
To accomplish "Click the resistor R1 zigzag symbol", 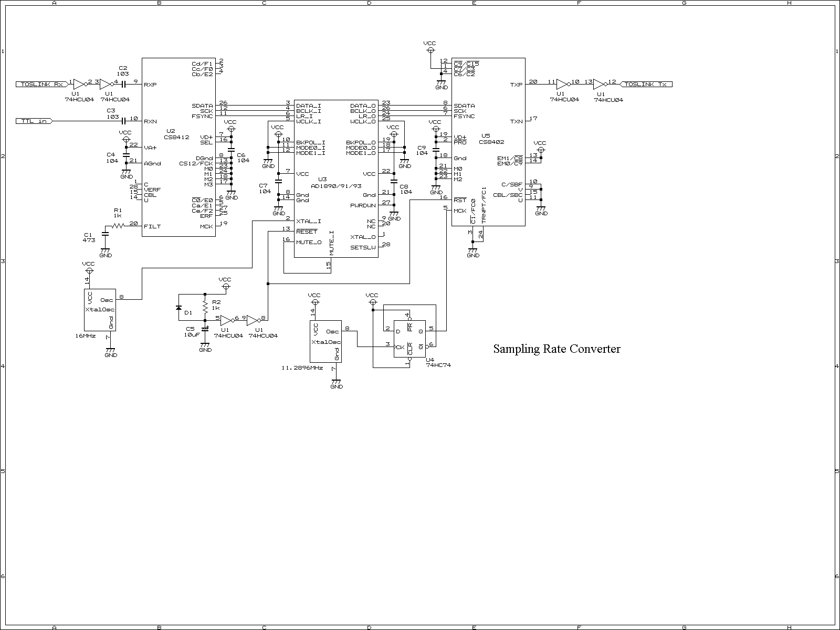I will coord(118,226).
